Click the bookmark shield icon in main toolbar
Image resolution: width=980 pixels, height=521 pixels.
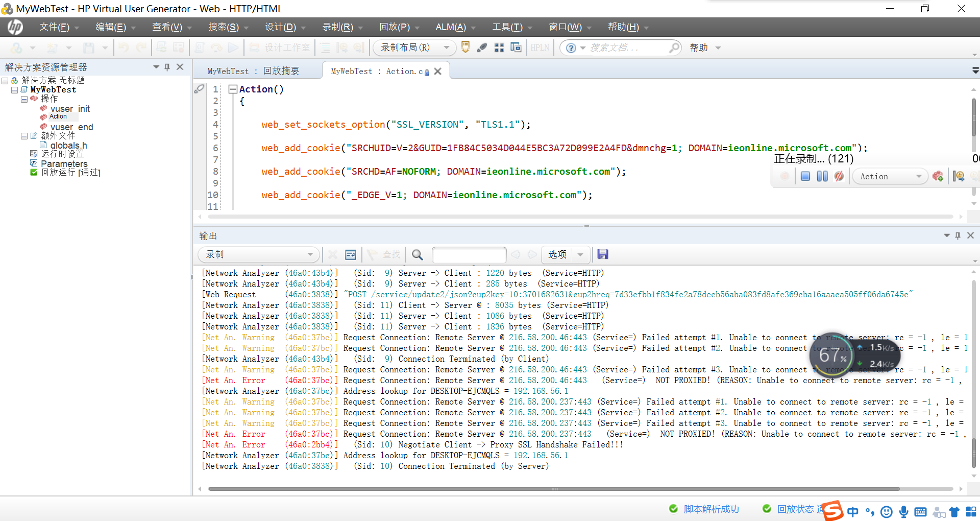[x=465, y=48]
